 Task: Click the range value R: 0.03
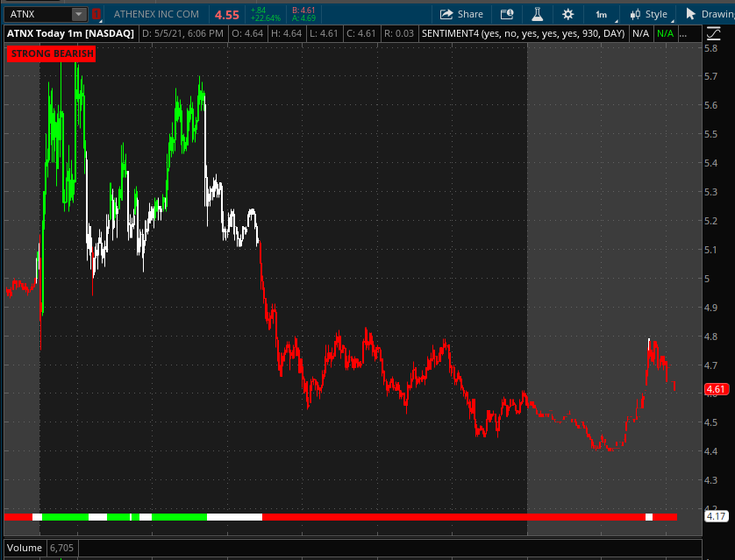[399, 33]
